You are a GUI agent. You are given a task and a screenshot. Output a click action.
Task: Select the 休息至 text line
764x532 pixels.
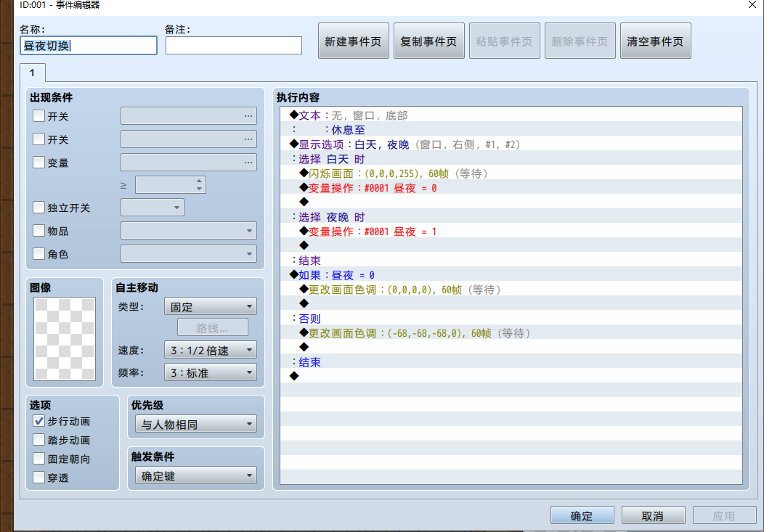click(x=511, y=130)
